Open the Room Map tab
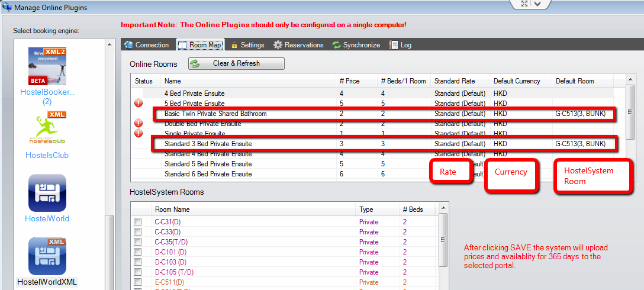The height and width of the screenshot is (290, 644). [x=201, y=45]
